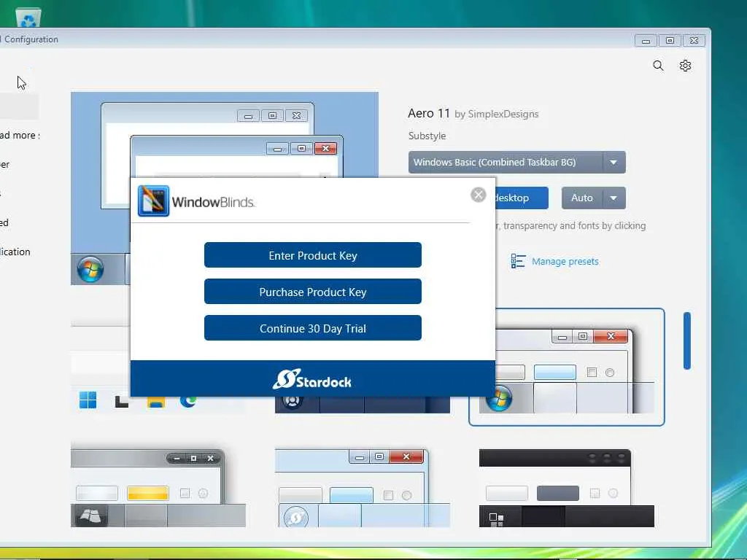Select the highlighted Aero style thumbnail
Image resolution: width=747 pixels, height=560 pixels.
tap(566, 367)
